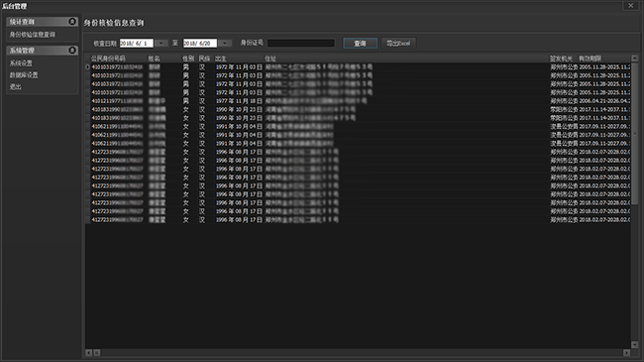Click the row selector arrow on first table row
This screenshot has width=644, height=362.
[87, 66]
